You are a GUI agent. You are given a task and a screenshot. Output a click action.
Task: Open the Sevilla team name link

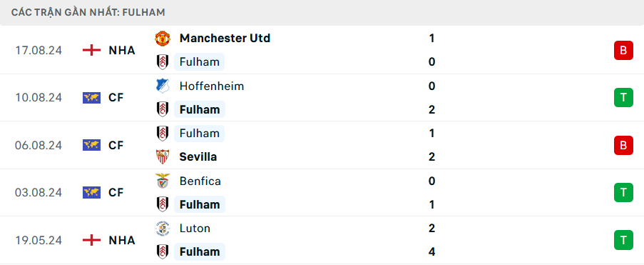198,156
